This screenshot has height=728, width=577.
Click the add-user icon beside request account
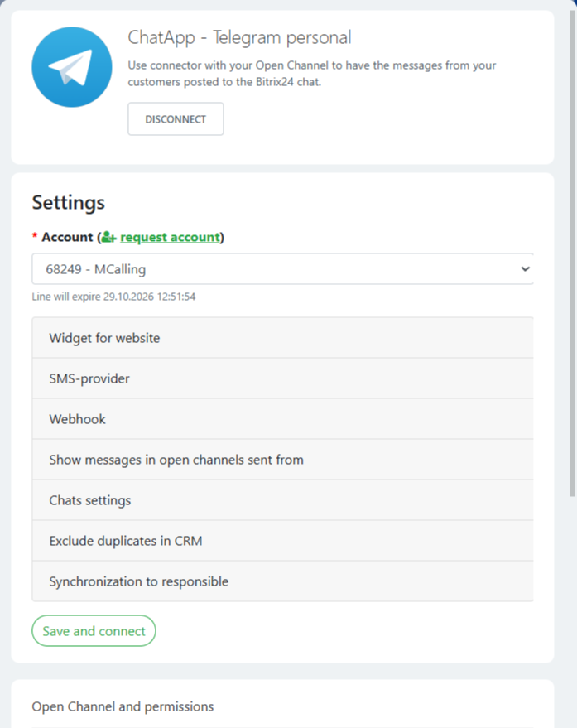pyautogui.click(x=108, y=238)
